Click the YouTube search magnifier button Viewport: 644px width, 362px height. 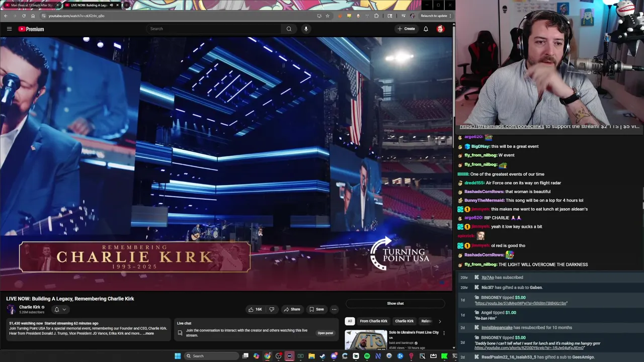pyautogui.click(x=289, y=29)
